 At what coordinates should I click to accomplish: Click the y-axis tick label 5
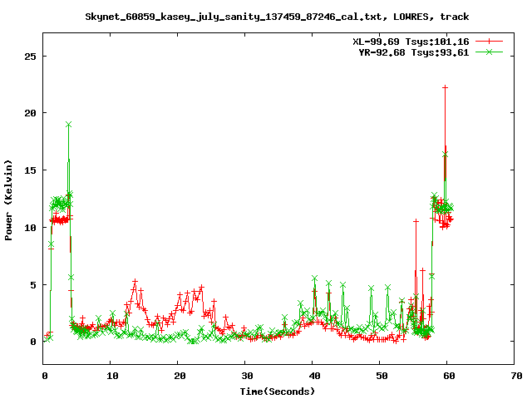(33, 285)
